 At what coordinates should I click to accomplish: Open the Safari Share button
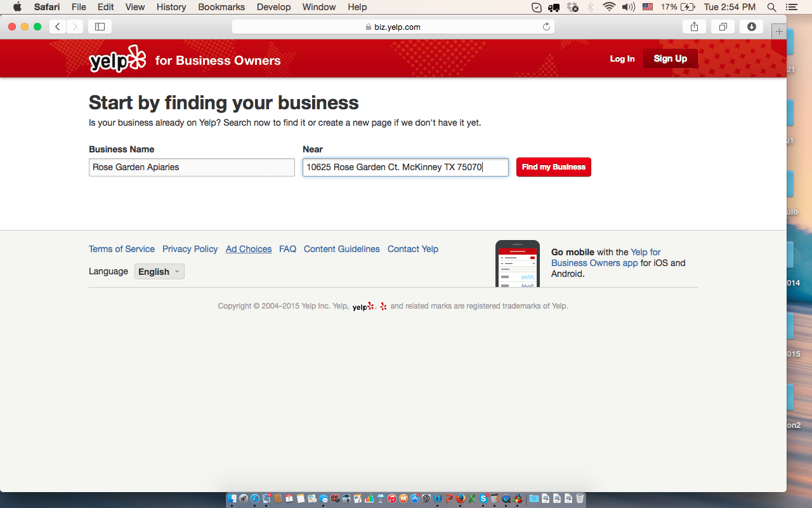tap(694, 27)
